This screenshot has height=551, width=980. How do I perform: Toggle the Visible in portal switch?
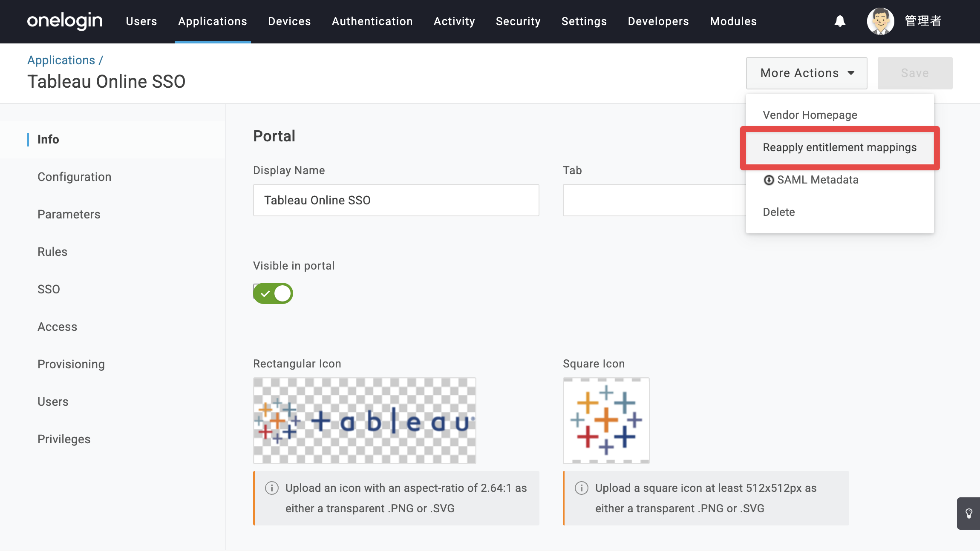click(x=273, y=293)
